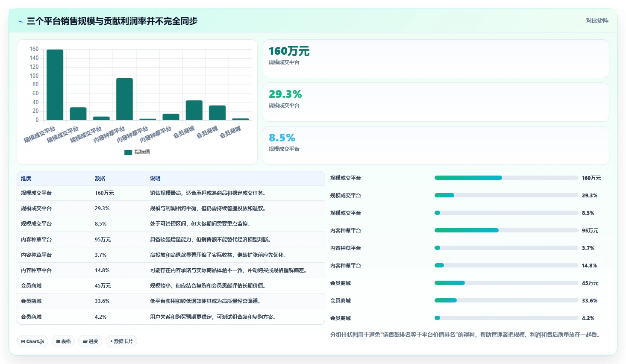Image resolution: width=626 pixels, height=364 pixels.
Task: Click the progress bar labeled 14.8%
Action: click(x=506, y=265)
